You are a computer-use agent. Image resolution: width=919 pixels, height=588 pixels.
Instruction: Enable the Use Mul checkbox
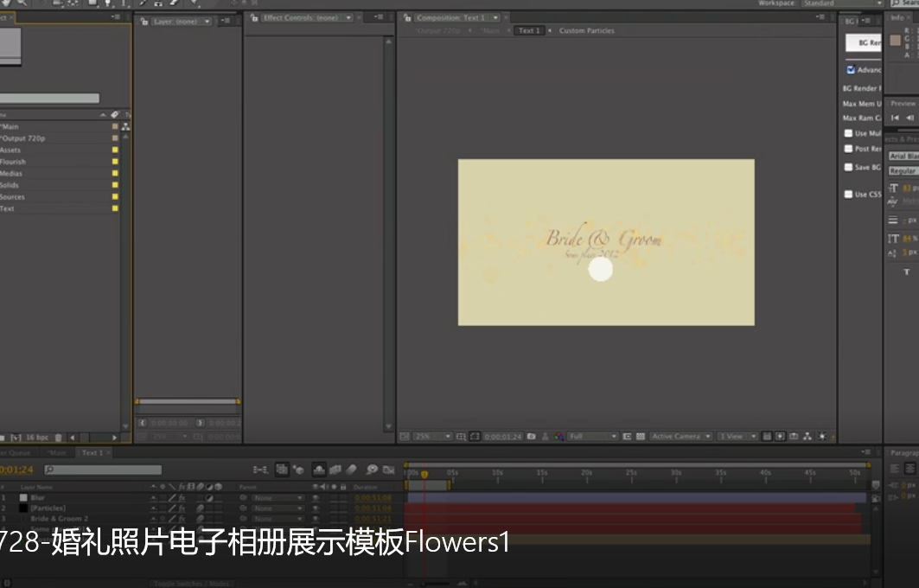[848, 133]
